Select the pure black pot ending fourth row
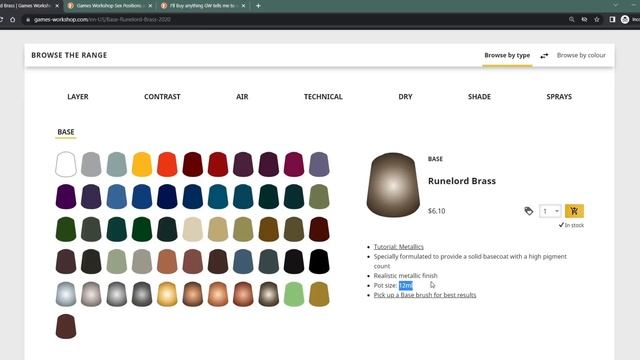 319,261
